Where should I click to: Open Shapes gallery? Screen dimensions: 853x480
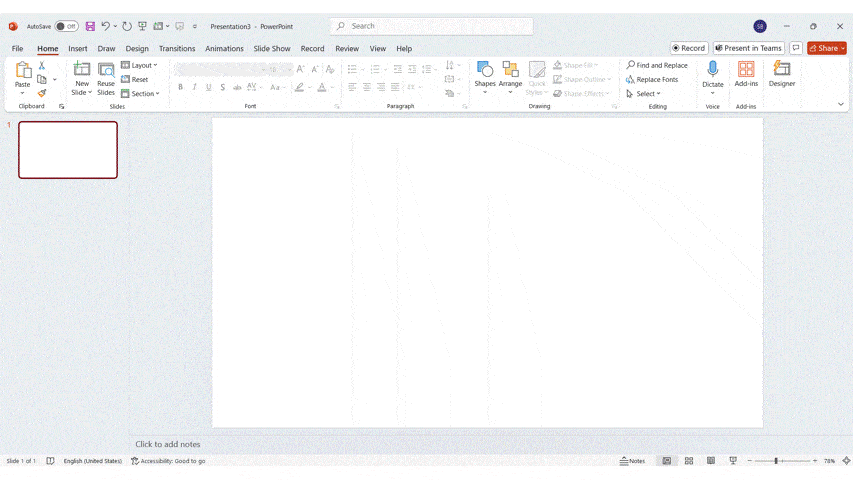[485, 78]
